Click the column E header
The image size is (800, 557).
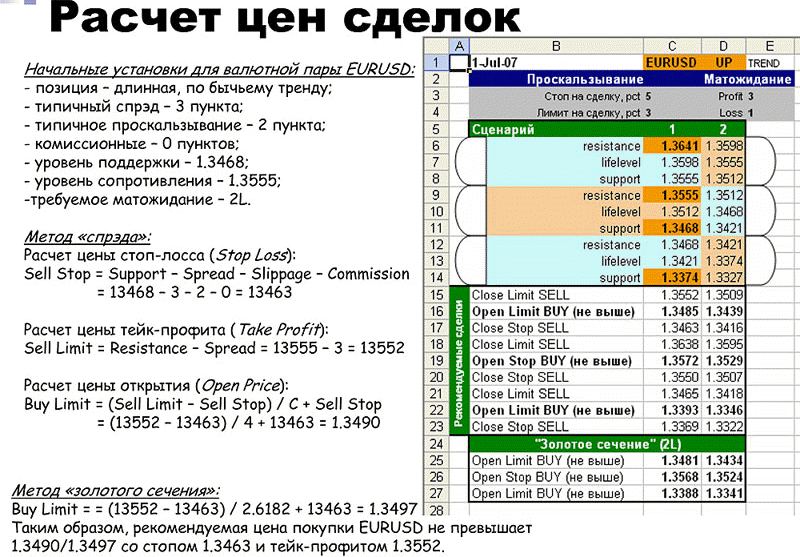pyautogui.click(x=768, y=46)
